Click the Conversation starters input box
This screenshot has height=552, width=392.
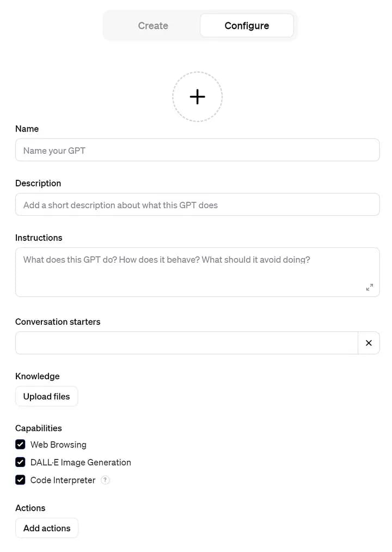click(185, 343)
